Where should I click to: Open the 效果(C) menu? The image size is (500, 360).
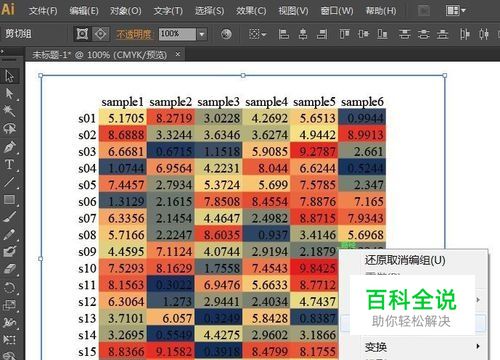[251, 11]
